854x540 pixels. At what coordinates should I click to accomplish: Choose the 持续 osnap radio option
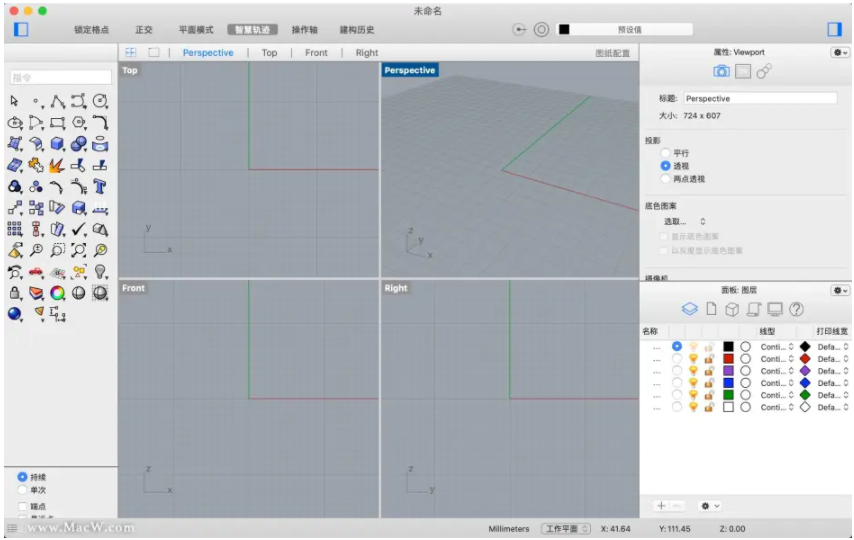click(x=22, y=477)
